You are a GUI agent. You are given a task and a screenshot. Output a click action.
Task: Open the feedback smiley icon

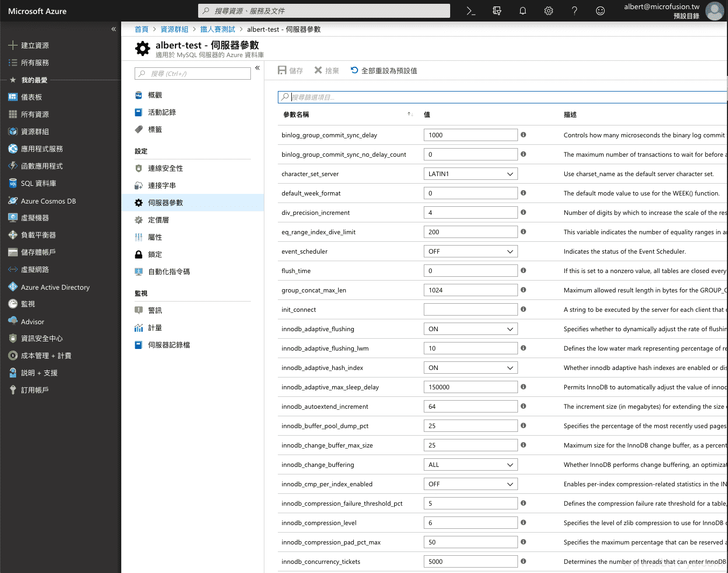coord(600,11)
